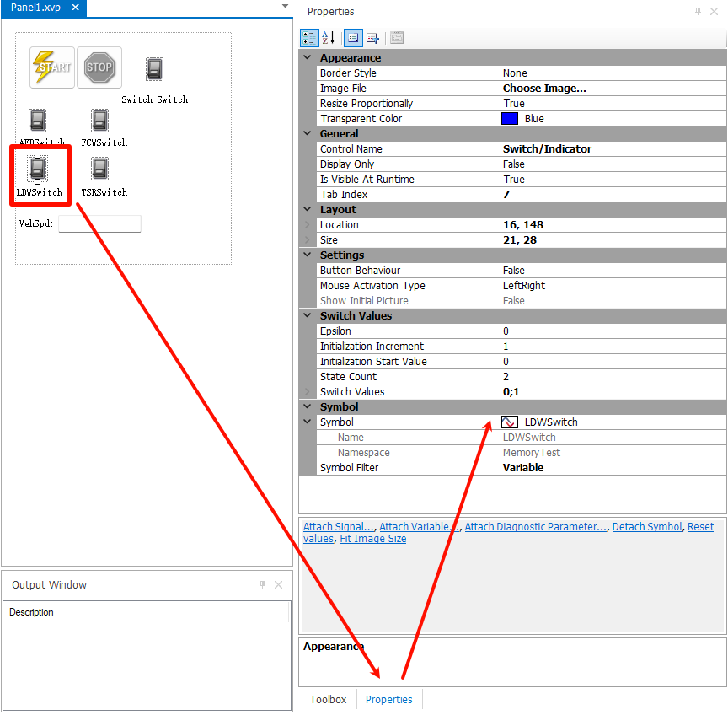Switch to the Toolbox tab
This screenshot has height=715, width=728.
(328, 700)
